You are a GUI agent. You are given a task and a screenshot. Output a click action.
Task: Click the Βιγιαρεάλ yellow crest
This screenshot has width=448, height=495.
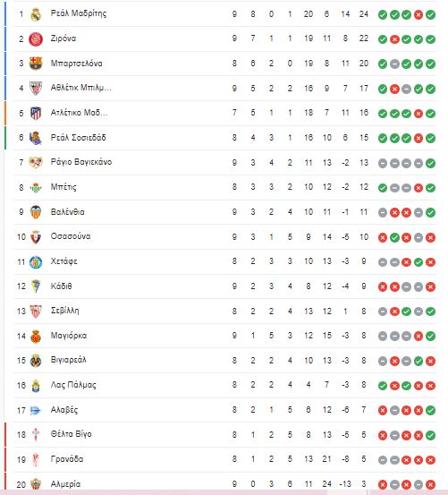tap(36, 361)
